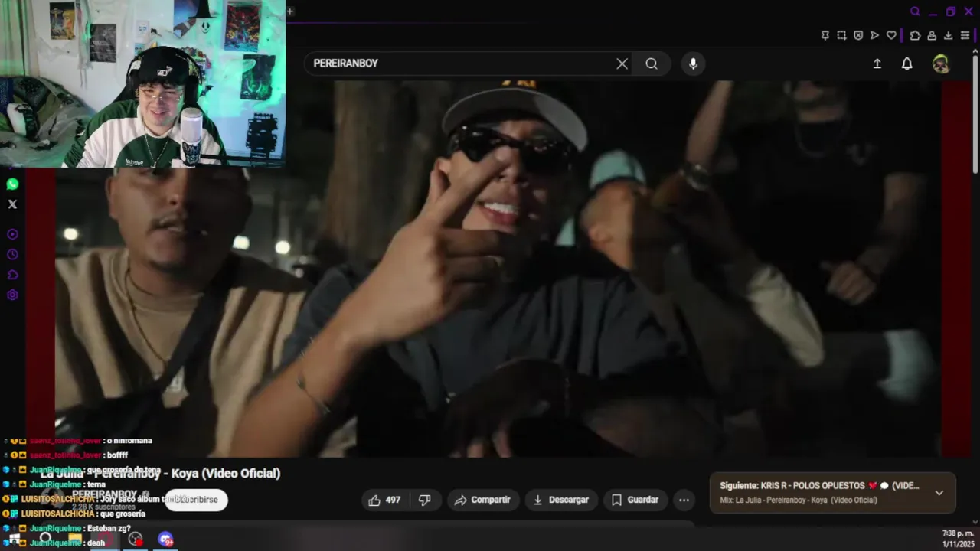Open the ad blocker shield icon

tap(858, 35)
